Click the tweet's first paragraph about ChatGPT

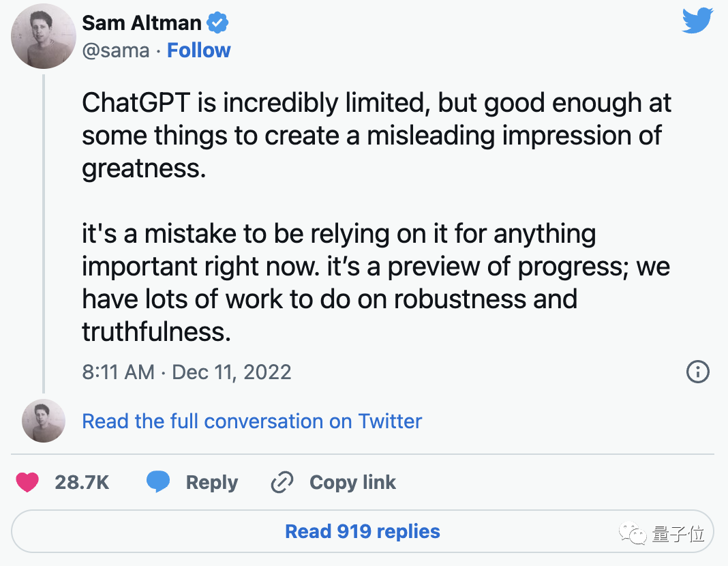[x=376, y=135]
